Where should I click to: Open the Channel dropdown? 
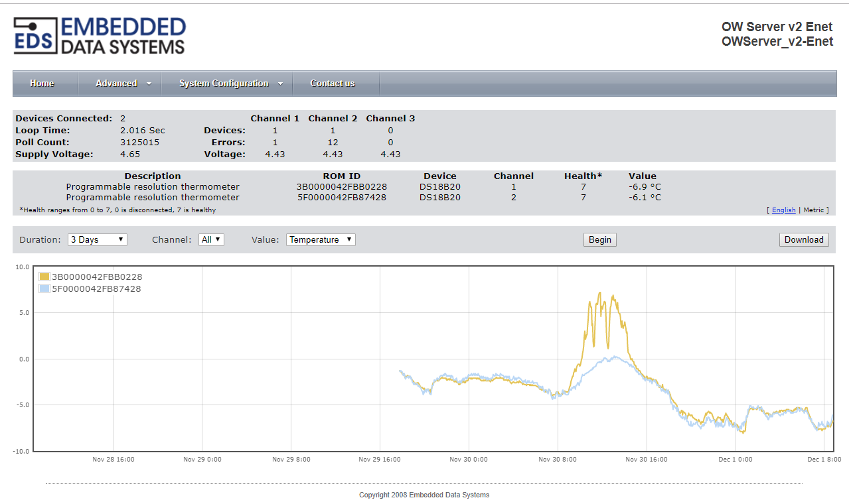point(211,239)
